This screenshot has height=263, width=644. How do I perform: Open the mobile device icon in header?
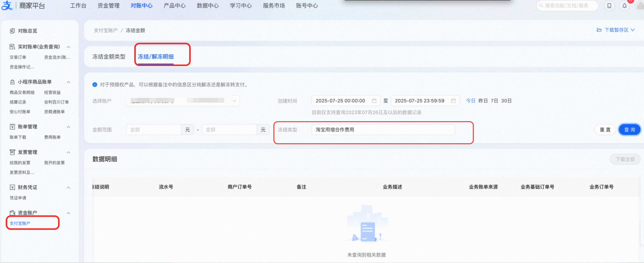pos(609,6)
